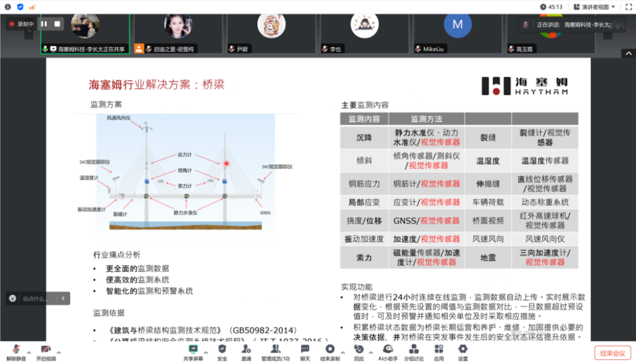Open 聊天 chat panel

tap(305, 353)
